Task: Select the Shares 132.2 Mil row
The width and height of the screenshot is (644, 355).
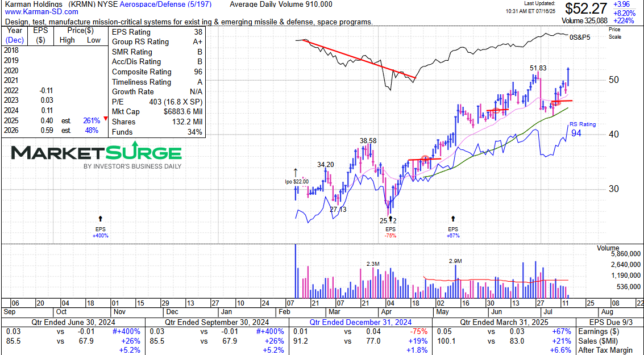Action: (x=157, y=122)
